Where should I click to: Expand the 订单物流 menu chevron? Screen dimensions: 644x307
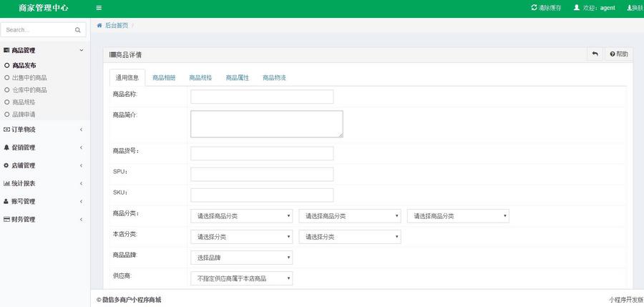pyautogui.click(x=82, y=130)
